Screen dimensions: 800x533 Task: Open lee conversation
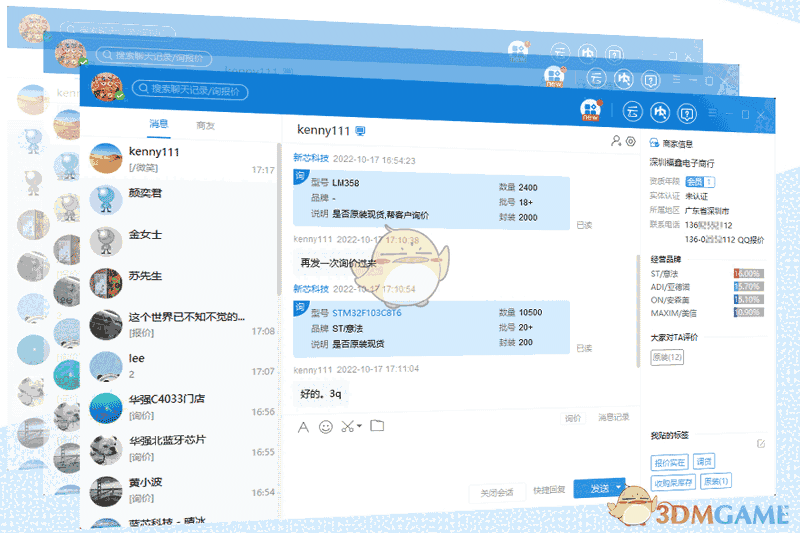point(179,365)
